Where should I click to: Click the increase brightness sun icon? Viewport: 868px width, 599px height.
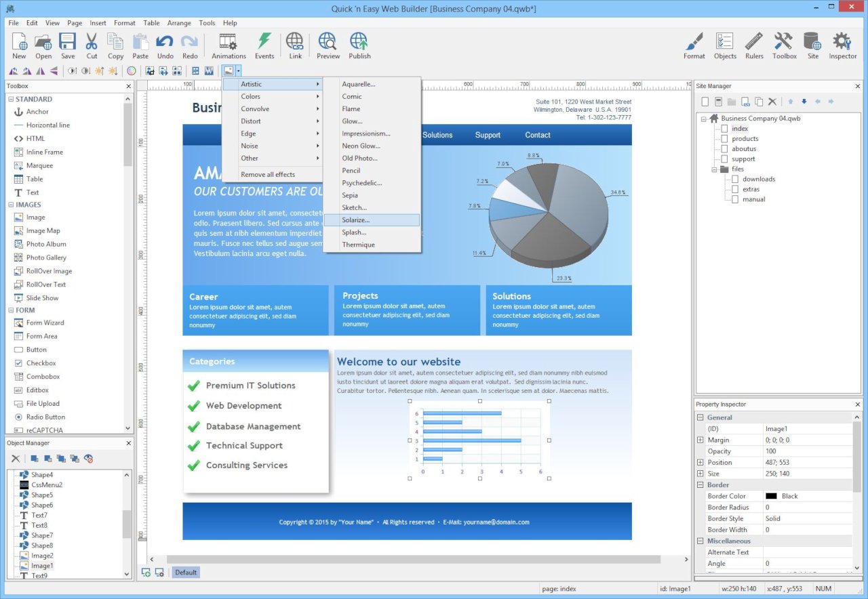click(x=99, y=70)
